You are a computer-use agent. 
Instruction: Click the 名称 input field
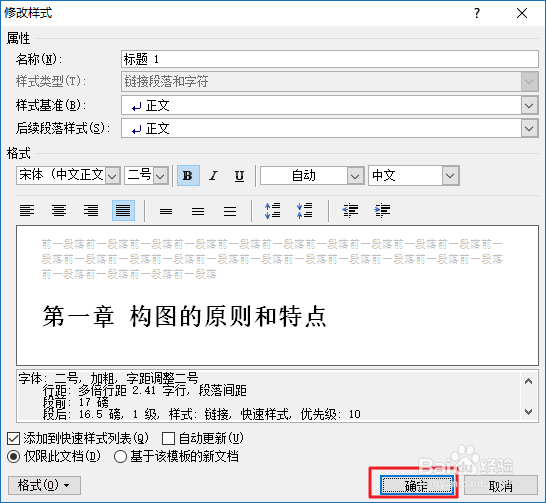click(x=330, y=59)
